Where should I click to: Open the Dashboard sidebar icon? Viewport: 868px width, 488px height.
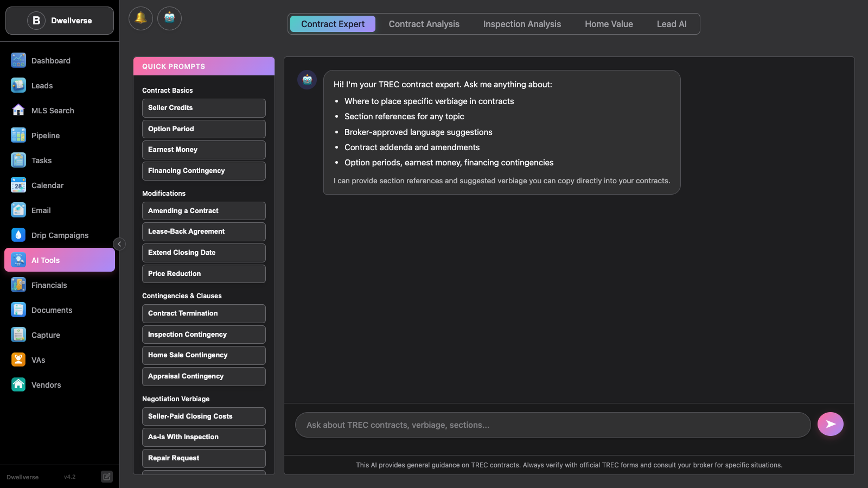click(18, 60)
